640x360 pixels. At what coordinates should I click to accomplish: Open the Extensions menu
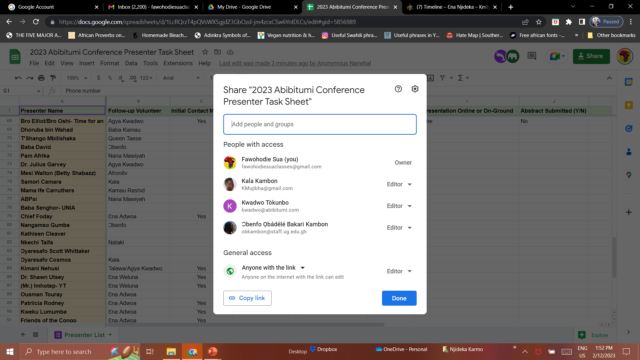tap(178, 63)
